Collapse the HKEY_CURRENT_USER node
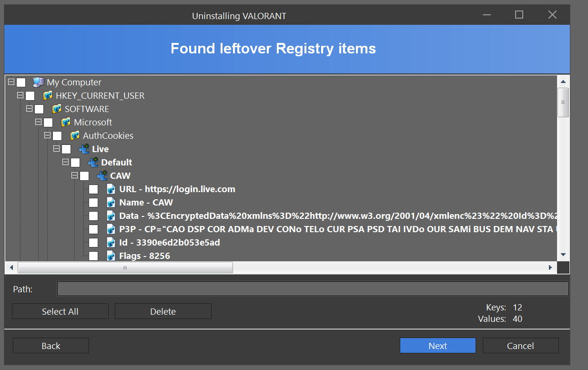588x370 pixels. tap(20, 95)
